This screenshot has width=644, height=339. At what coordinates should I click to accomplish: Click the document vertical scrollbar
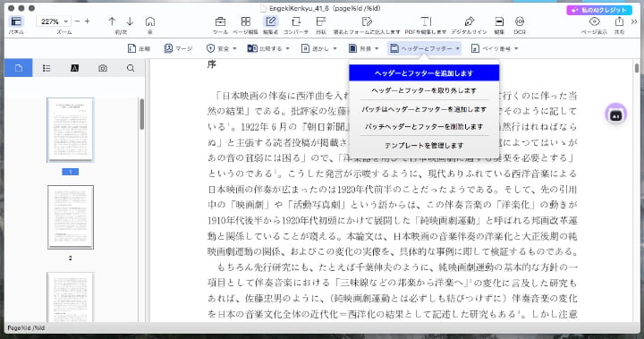pyautogui.click(x=637, y=68)
